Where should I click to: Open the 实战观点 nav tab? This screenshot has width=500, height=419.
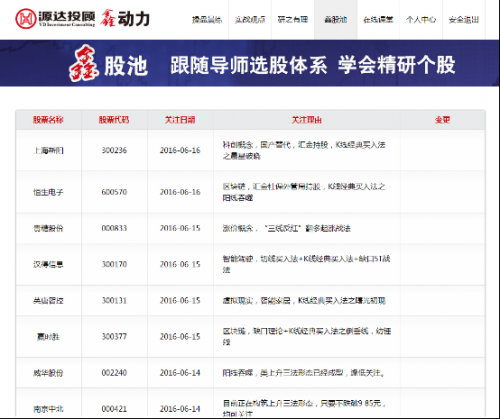point(250,20)
